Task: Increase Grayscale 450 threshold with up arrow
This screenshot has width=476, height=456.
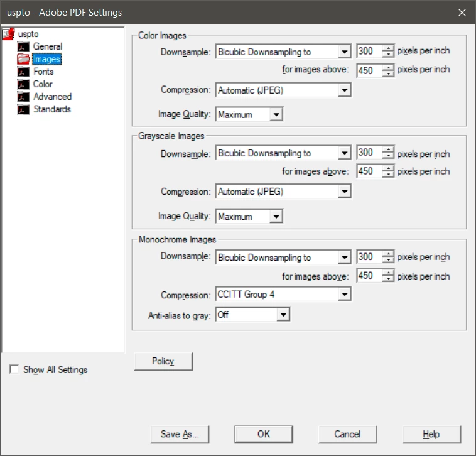Action: (388, 168)
